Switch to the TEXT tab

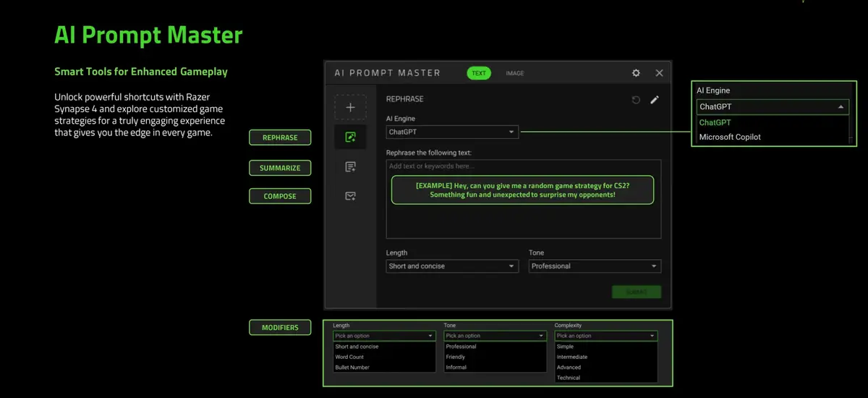click(x=479, y=73)
